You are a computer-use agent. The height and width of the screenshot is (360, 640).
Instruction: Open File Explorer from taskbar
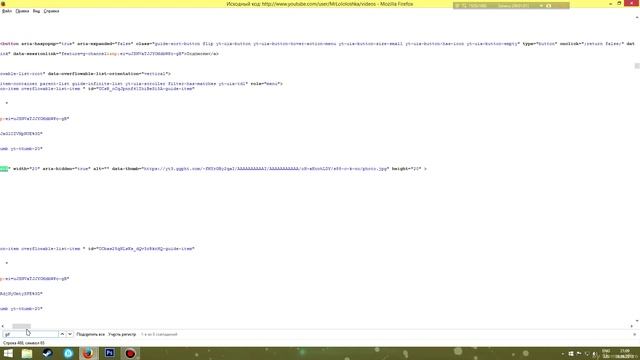click(x=27, y=353)
